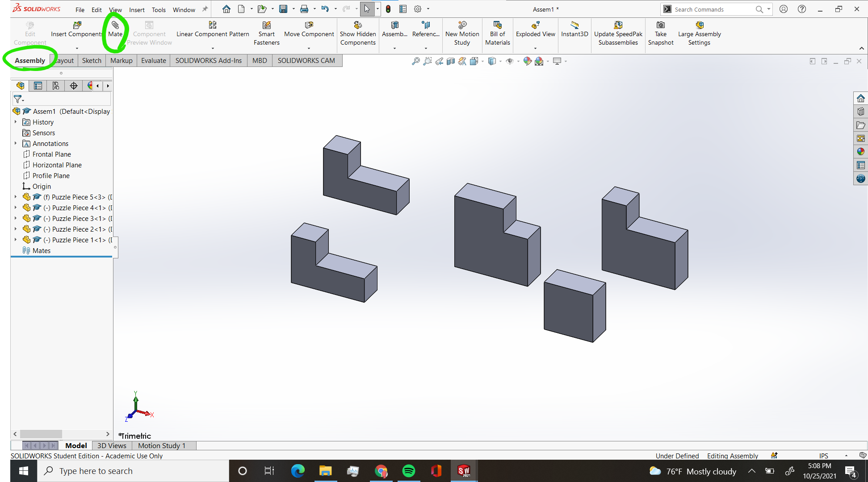Open the Edit Appearance color tool
Image resolution: width=868 pixels, height=482 pixels.
528,61
